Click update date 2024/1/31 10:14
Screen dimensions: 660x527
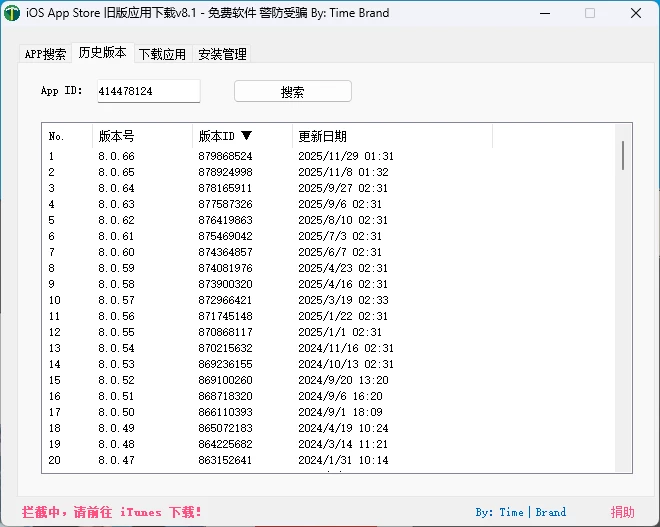[343, 460]
